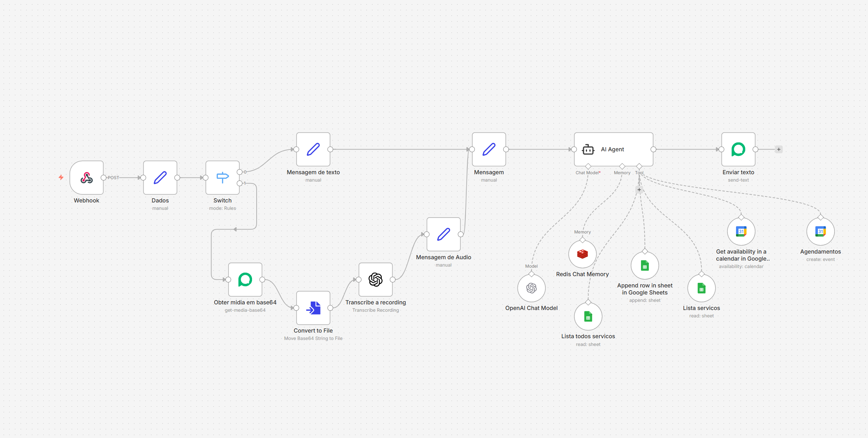Click the Enviar texto node
The image size is (868, 438).
point(738,149)
